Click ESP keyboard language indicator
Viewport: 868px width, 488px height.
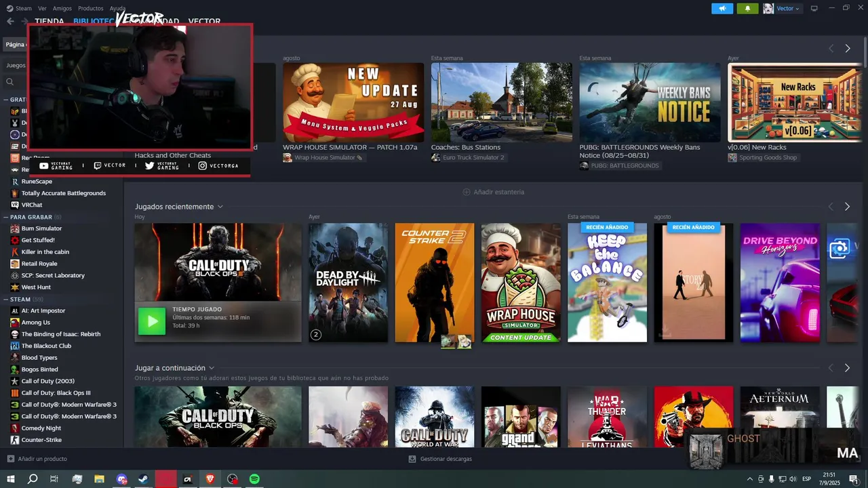click(x=807, y=479)
